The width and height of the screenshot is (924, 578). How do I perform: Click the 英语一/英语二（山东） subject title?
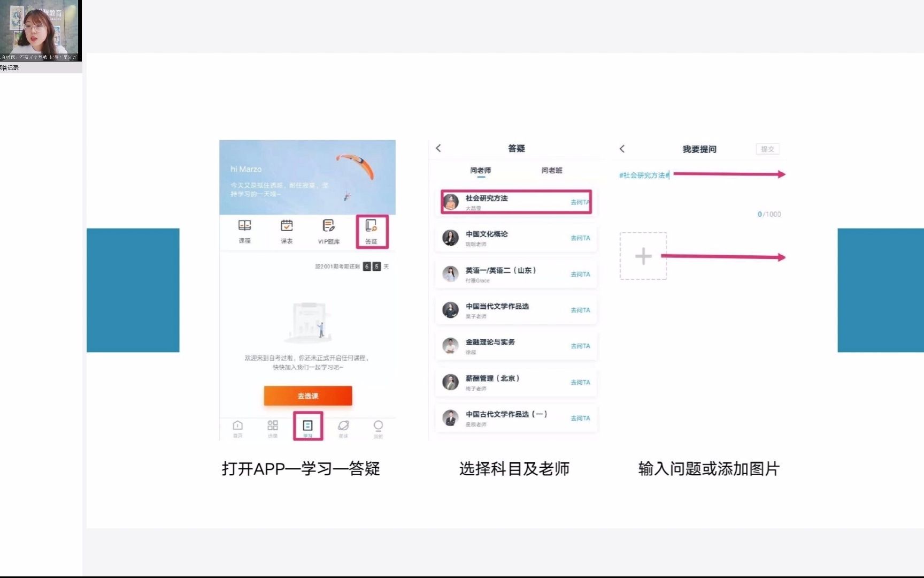(501, 270)
